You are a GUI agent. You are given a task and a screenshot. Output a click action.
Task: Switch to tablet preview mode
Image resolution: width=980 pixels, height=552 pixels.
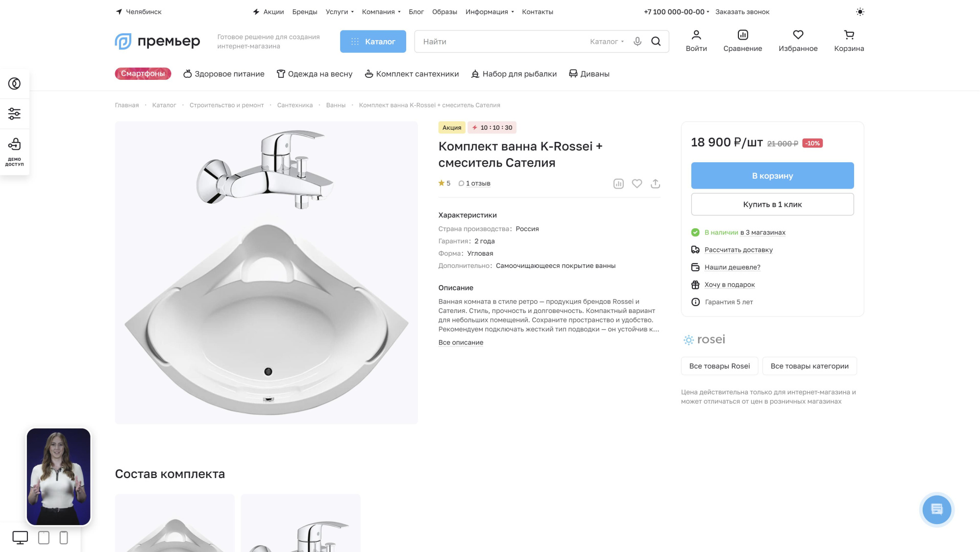coord(44,538)
